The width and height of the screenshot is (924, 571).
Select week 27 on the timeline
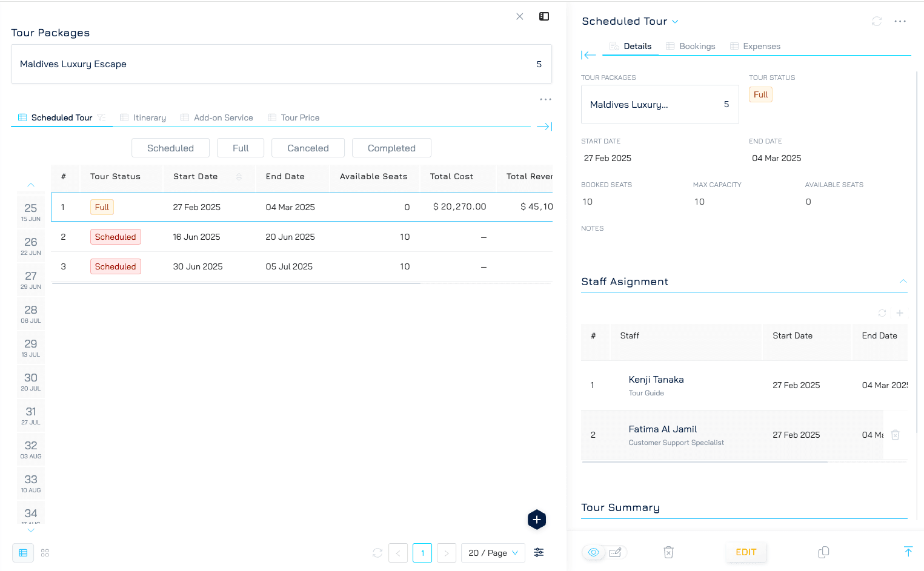(31, 280)
